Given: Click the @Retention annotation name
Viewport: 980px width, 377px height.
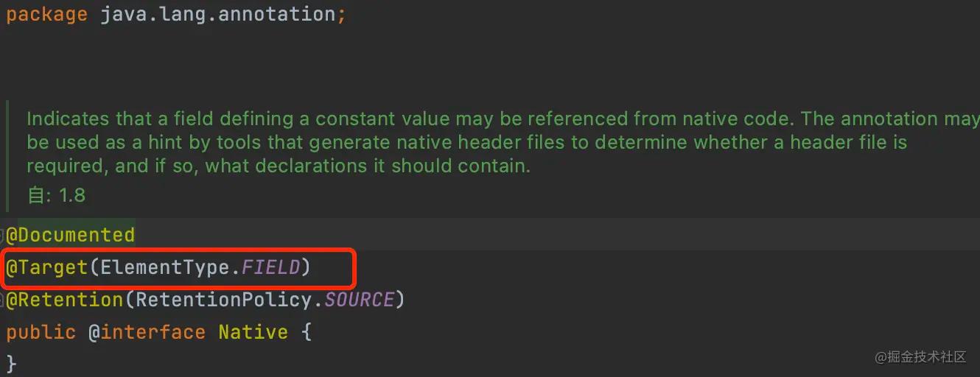Looking at the screenshot, I should point(65,300).
